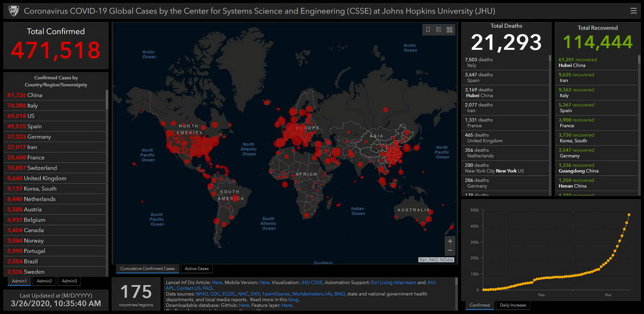The width and height of the screenshot is (644, 314).
Task: Switch to the Active Cases map tab
Action: (x=196, y=268)
